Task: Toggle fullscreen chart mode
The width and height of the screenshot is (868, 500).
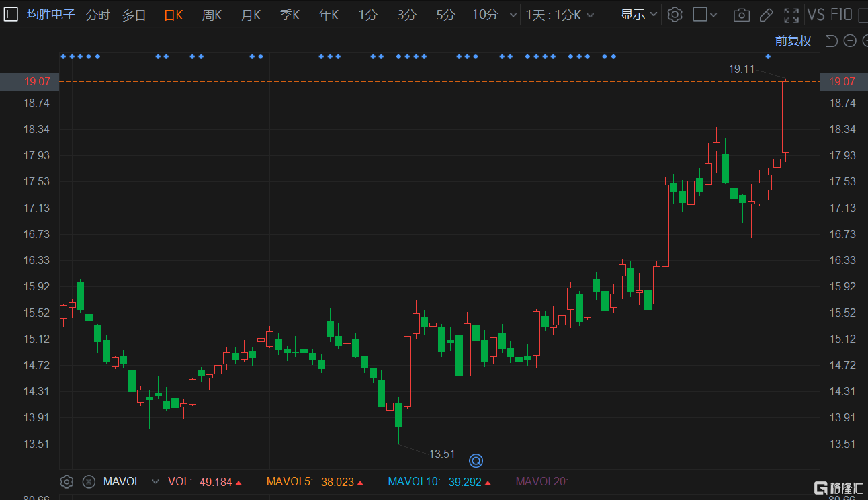Action: pos(791,15)
